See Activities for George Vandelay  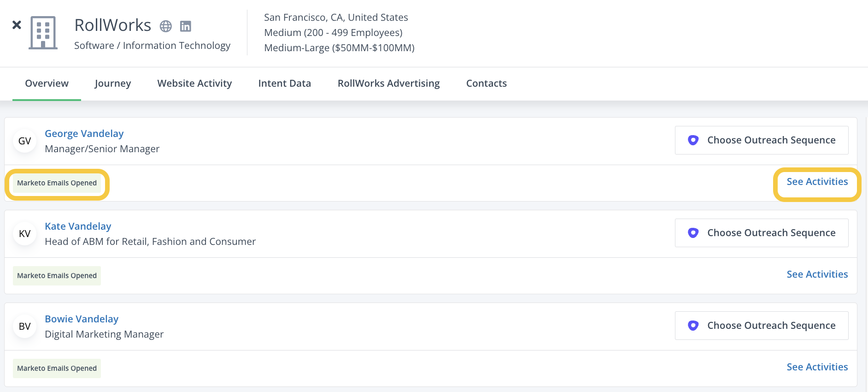point(817,182)
